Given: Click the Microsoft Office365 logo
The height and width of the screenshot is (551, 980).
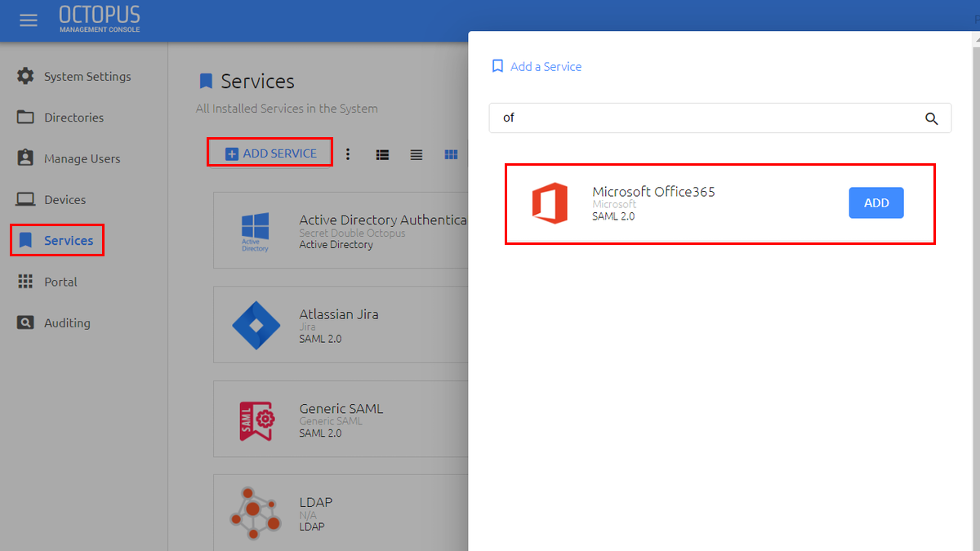Looking at the screenshot, I should (550, 203).
